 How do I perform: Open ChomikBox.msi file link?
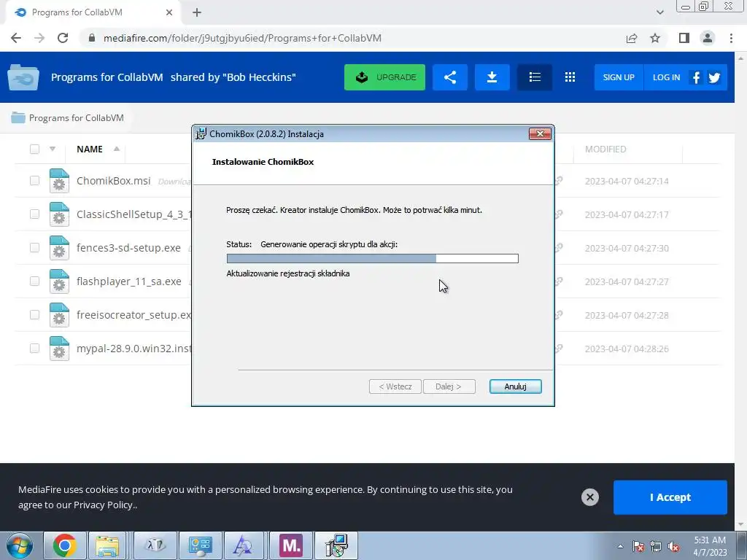[x=113, y=181]
